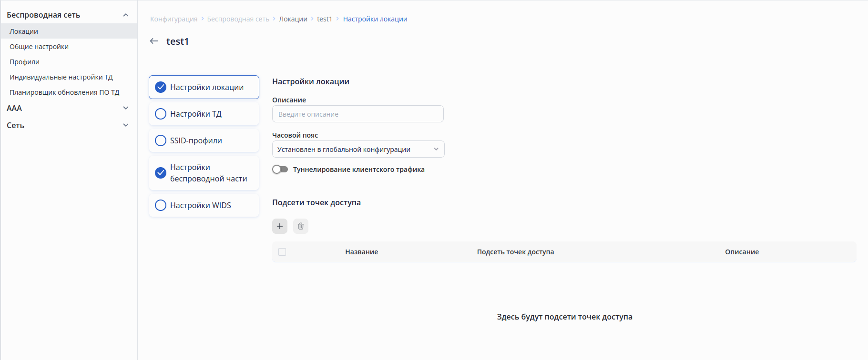Expand the AAA sidebar section
Image resolution: width=868 pixels, height=360 pixels.
126,108
